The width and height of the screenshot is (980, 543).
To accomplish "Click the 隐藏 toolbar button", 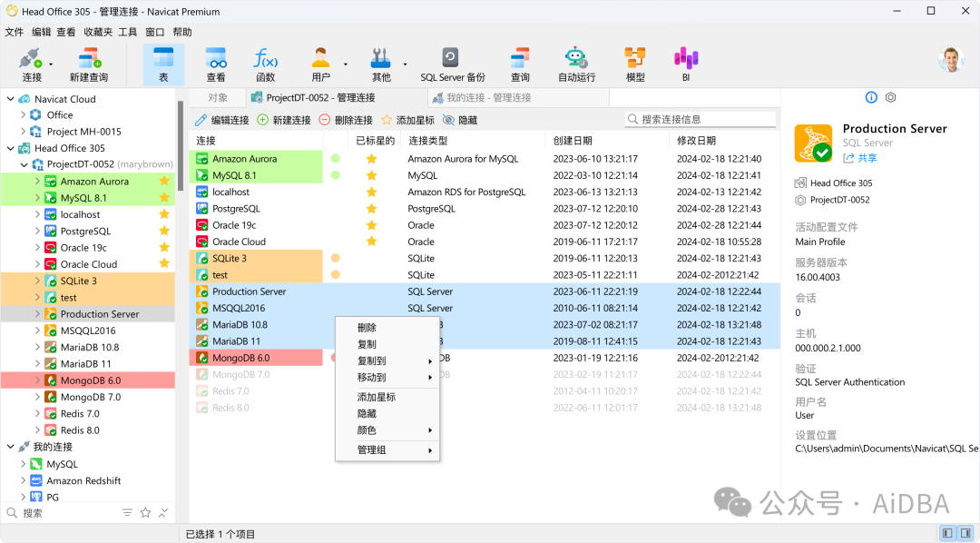I will (459, 120).
